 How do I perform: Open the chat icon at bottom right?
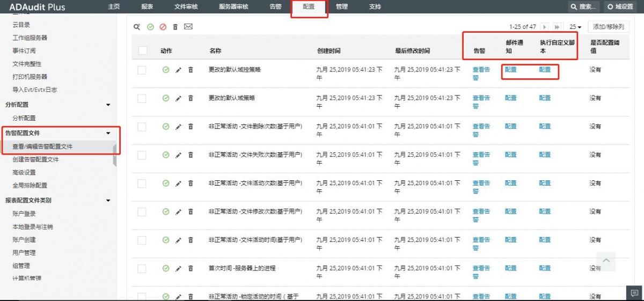click(x=634, y=293)
